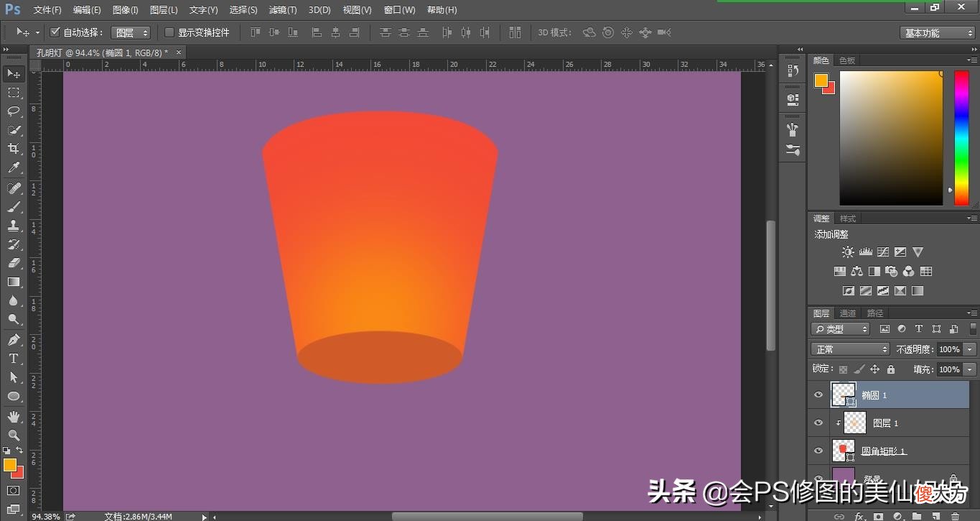Open the 基本功能 workspace dropdown
Screen dimensions: 980x521
point(937,33)
